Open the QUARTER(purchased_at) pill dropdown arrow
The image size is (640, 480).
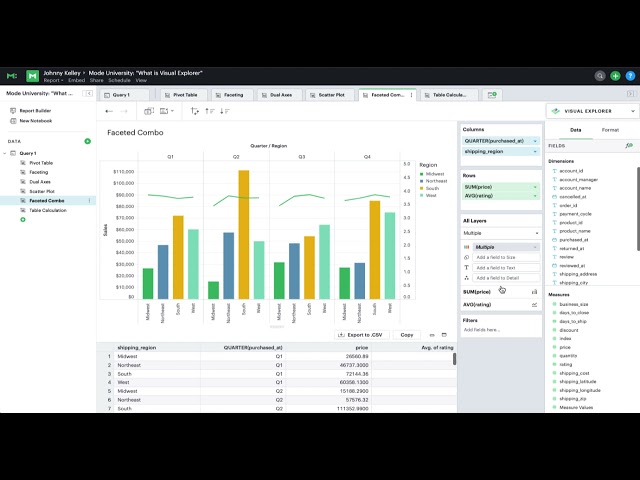pyautogui.click(x=535, y=141)
